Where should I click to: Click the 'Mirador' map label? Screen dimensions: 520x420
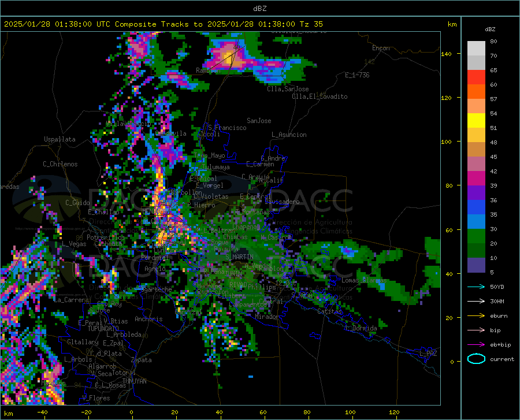click(266, 317)
